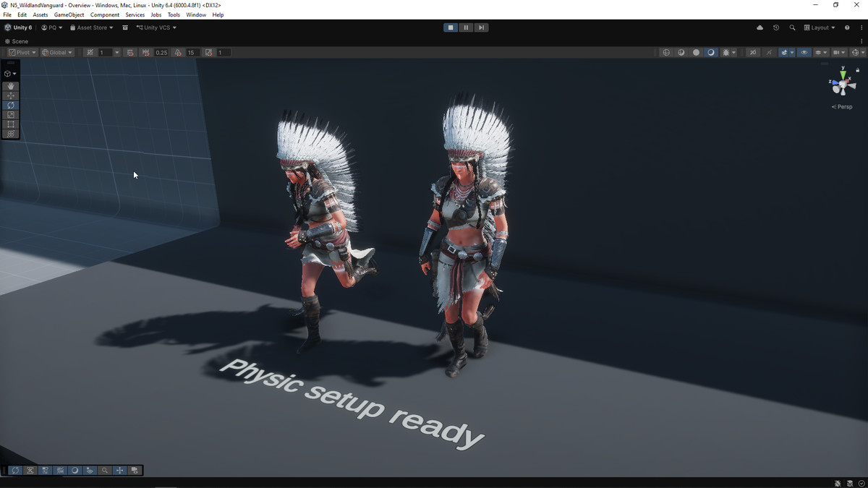Toggle snap increment icon
Viewport: 868px width, 488px height.
tap(130, 53)
